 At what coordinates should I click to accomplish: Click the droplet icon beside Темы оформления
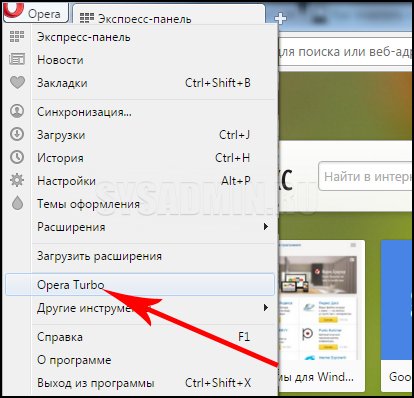(x=17, y=203)
